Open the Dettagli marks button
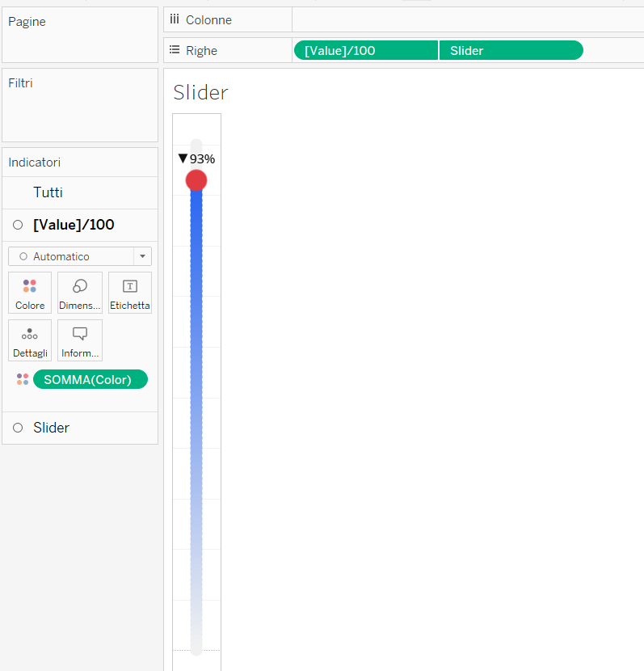Viewport: 644px width, 671px height. coord(30,340)
